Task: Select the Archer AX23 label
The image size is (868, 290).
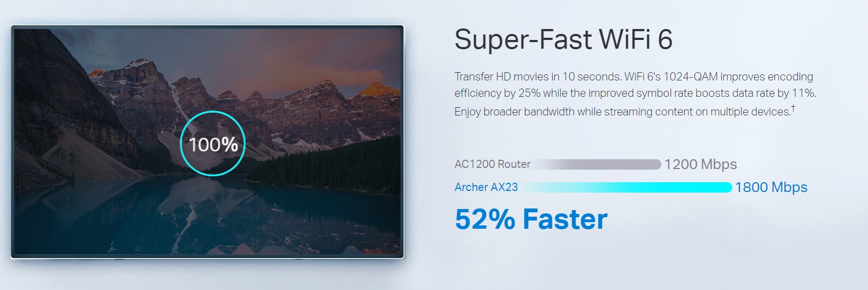Action: tap(486, 187)
